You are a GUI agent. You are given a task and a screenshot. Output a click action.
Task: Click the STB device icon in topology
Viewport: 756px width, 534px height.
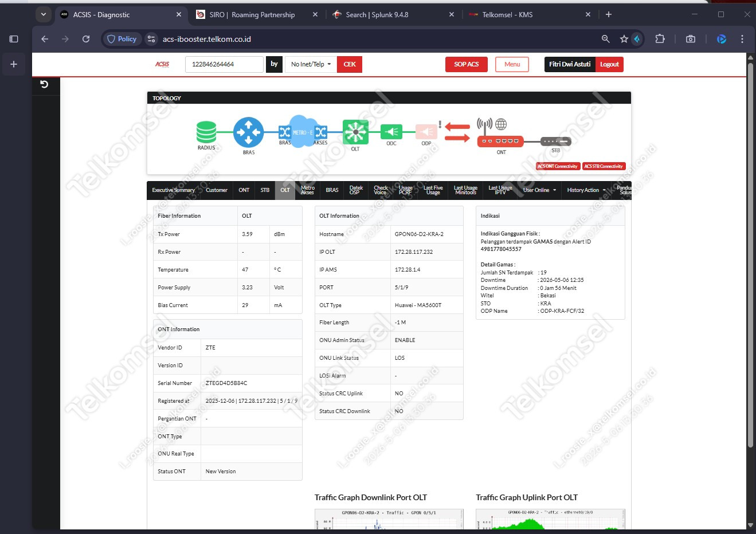coord(556,141)
